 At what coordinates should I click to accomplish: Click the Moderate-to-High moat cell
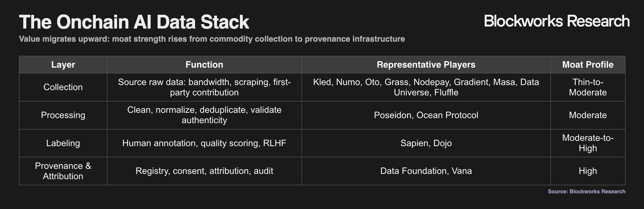tap(588, 143)
